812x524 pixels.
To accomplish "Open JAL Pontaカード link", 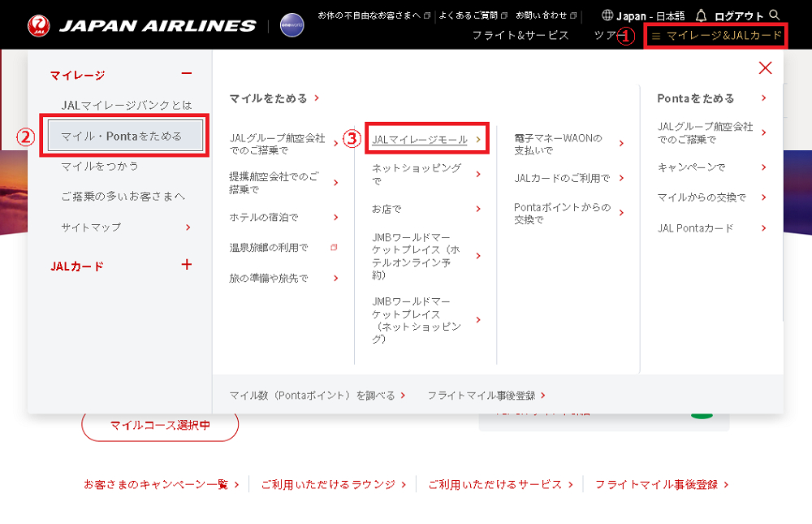I will pos(711,228).
